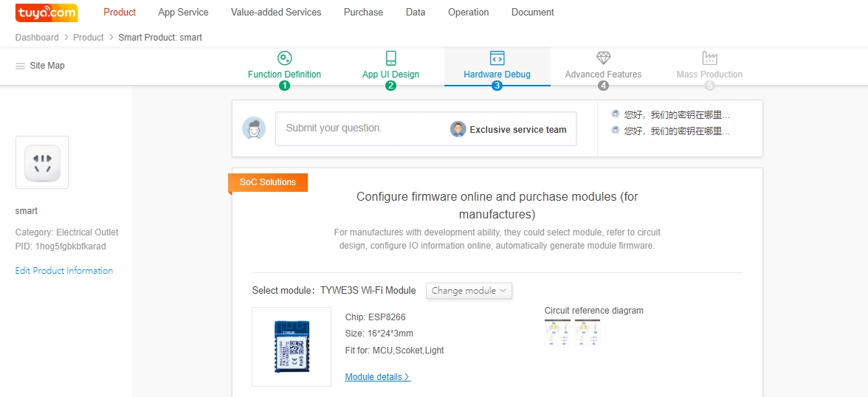Viewport: 868px width, 397px height.
Task: Click the Function Definition gear icon
Action: click(x=285, y=58)
